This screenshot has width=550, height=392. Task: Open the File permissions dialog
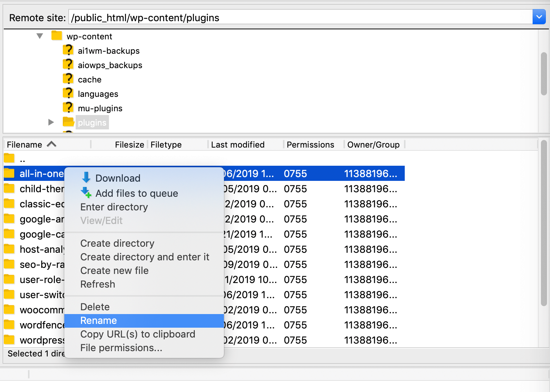tap(121, 348)
